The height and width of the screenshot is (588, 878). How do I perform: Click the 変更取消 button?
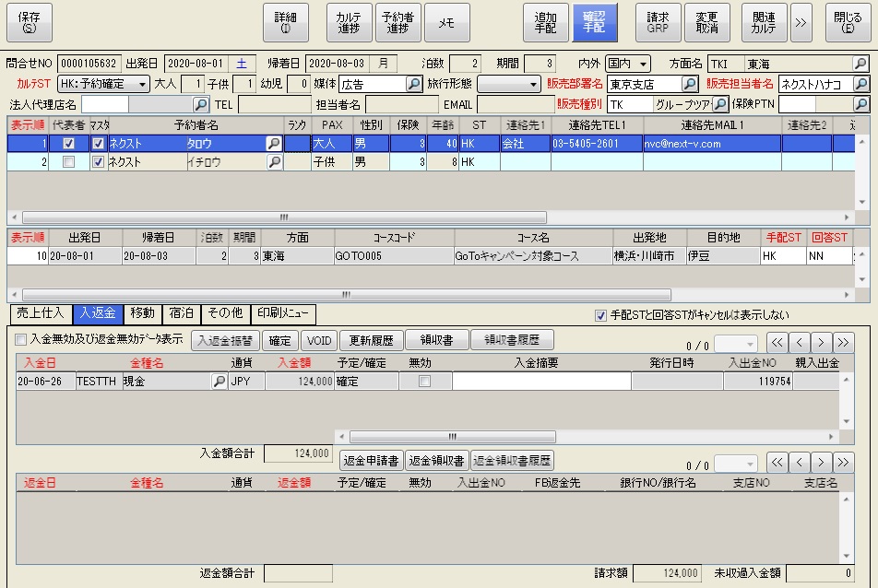click(707, 22)
